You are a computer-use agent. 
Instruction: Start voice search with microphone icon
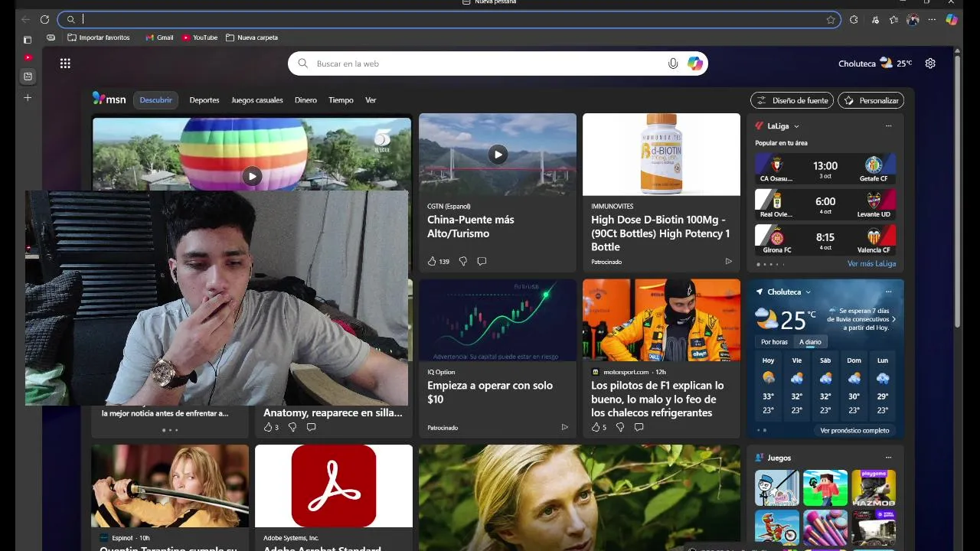click(673, 64)
